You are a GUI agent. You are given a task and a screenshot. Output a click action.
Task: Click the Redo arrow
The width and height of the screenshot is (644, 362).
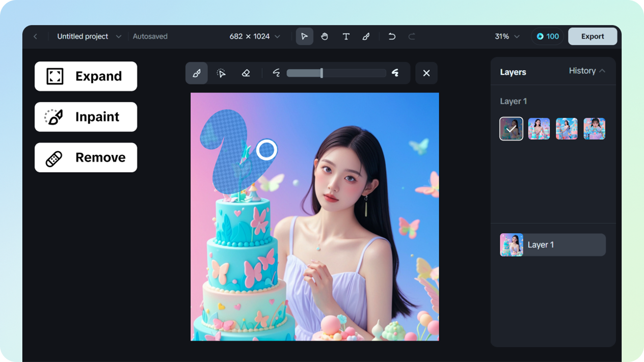(412, 37)
